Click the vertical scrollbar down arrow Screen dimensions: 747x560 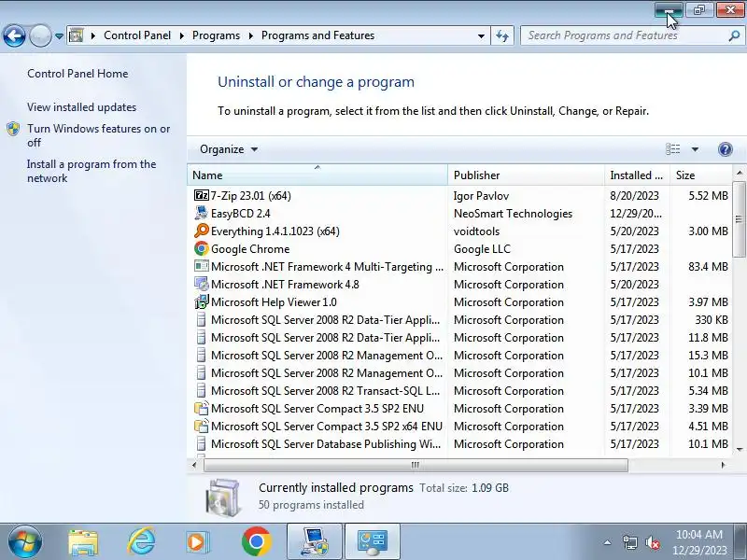pyautogui.click(x=740, y=449)
